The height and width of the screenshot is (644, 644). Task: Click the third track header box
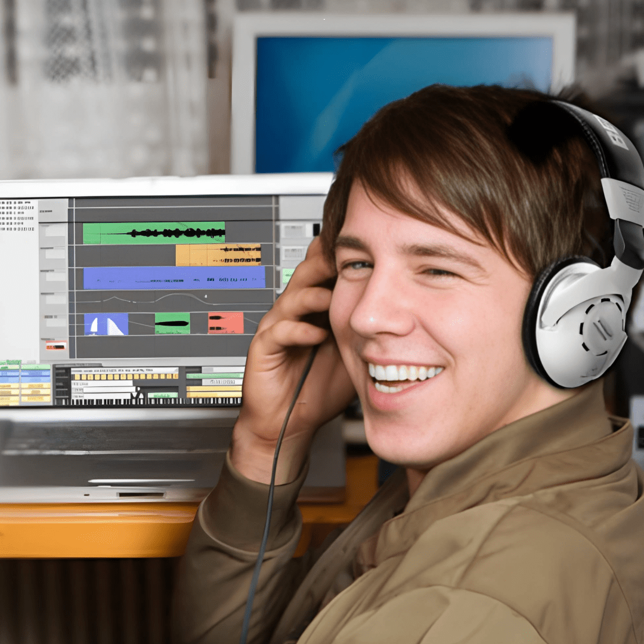click(55, 277)
